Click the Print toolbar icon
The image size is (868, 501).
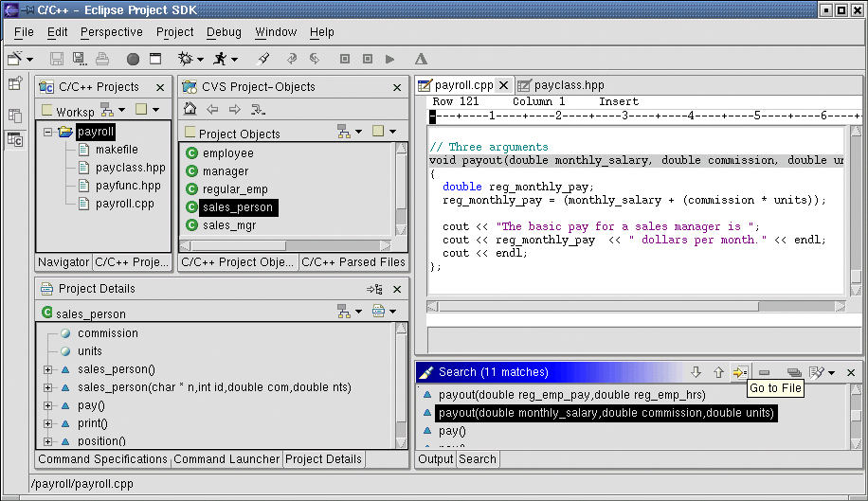tap(102, 59)
